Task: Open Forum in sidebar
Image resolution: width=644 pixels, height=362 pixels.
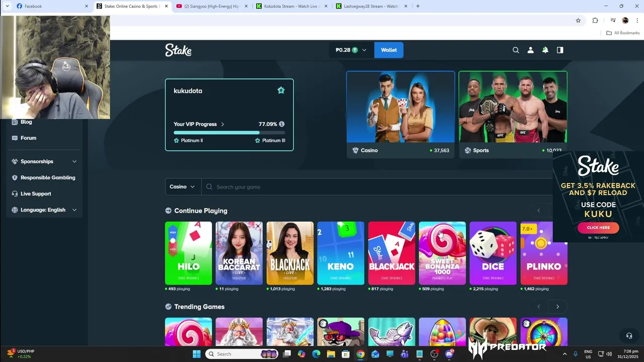Action: [28, 138]
